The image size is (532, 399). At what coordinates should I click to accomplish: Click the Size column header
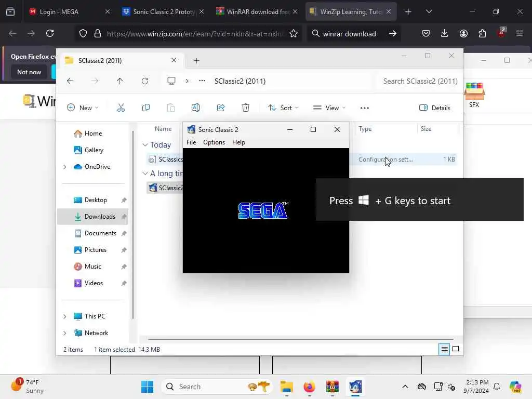426,129
